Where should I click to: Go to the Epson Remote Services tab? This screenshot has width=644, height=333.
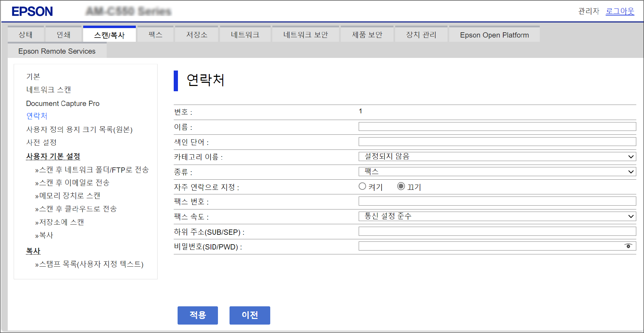click(57, 51)
